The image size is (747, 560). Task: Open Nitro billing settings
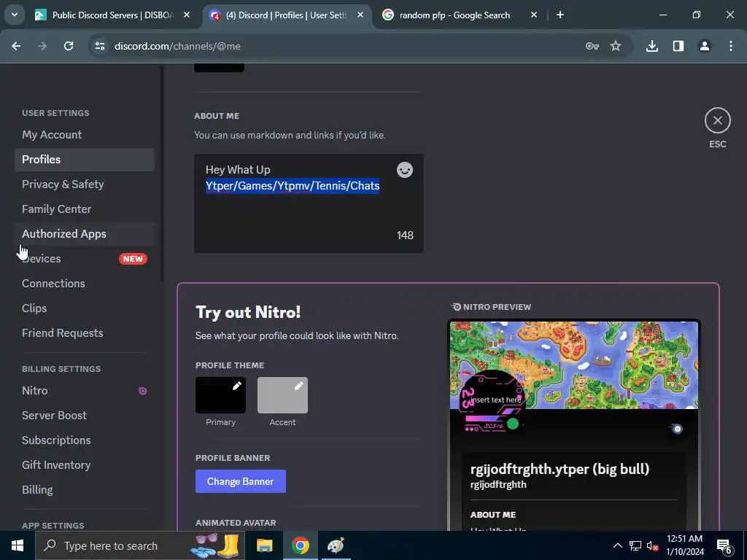pos(85,391)
